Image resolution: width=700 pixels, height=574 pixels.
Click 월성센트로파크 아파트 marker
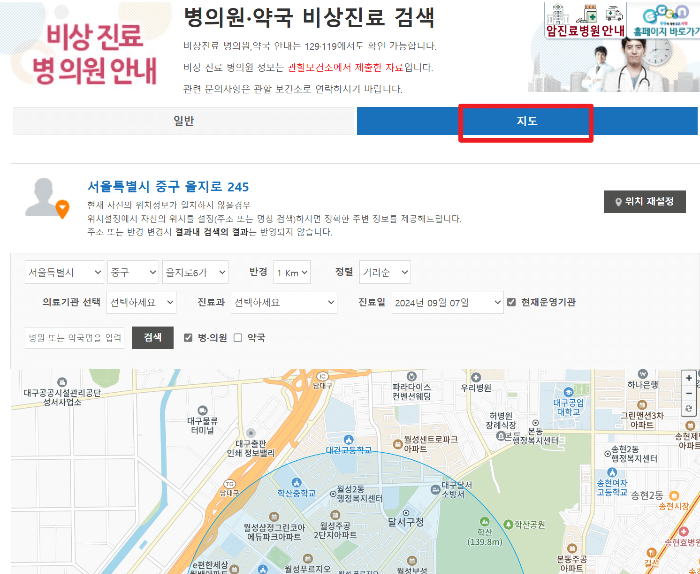397,444
